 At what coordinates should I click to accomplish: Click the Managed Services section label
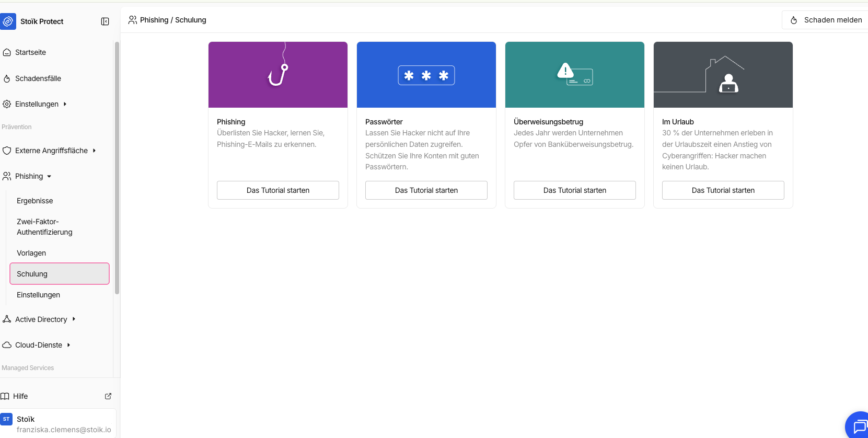tap(28, 368)
